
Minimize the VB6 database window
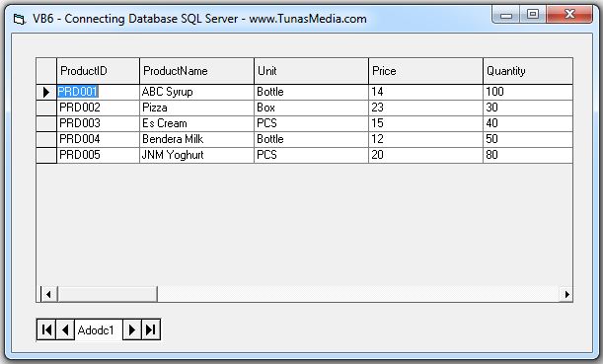506,15
